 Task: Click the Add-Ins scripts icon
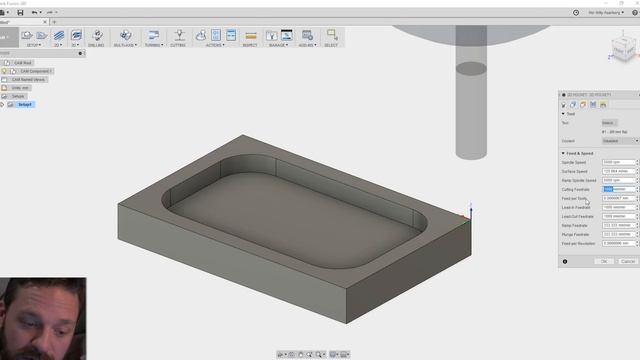point(307,36)
